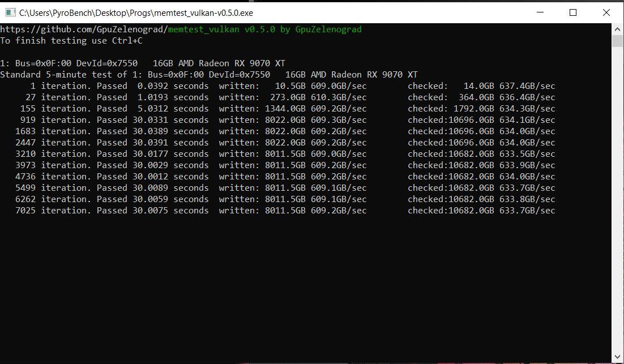Click the vertical scrollbar thumb
The image size is (624, 364).
point(618,41)
